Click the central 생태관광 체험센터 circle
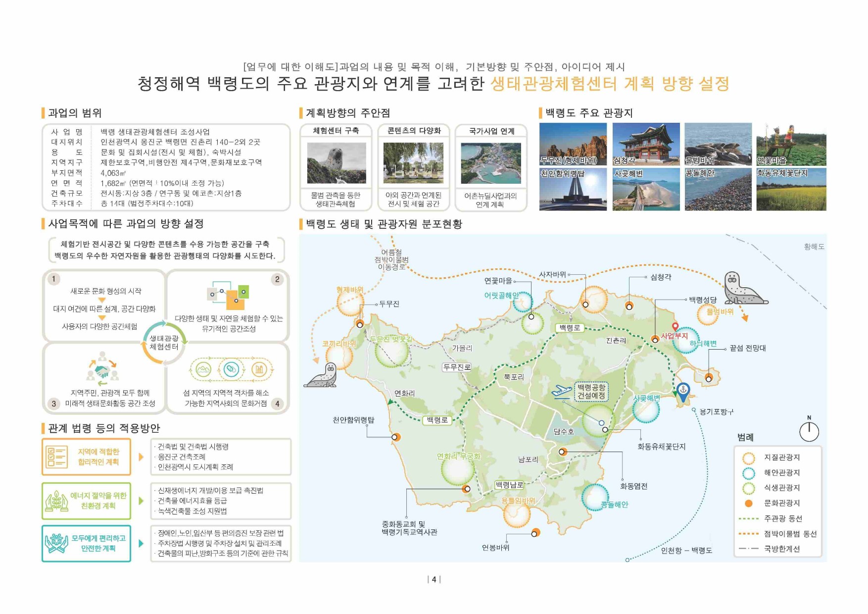This screenshot has height=614, width=868. tap(164, 342)
